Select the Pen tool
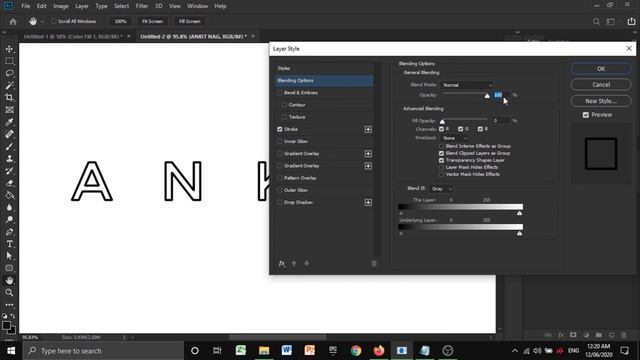Image resolution: width=640 pixels, height=360 pixels. click(9, 232)
